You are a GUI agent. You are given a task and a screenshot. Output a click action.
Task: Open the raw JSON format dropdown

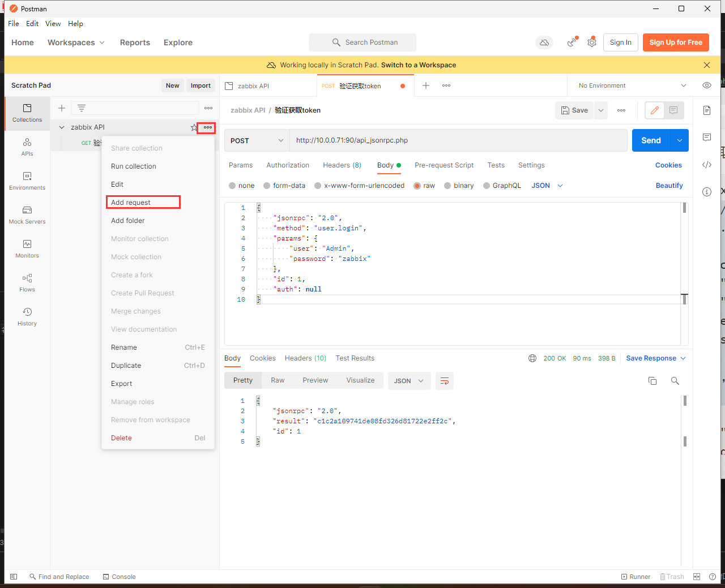547,186
